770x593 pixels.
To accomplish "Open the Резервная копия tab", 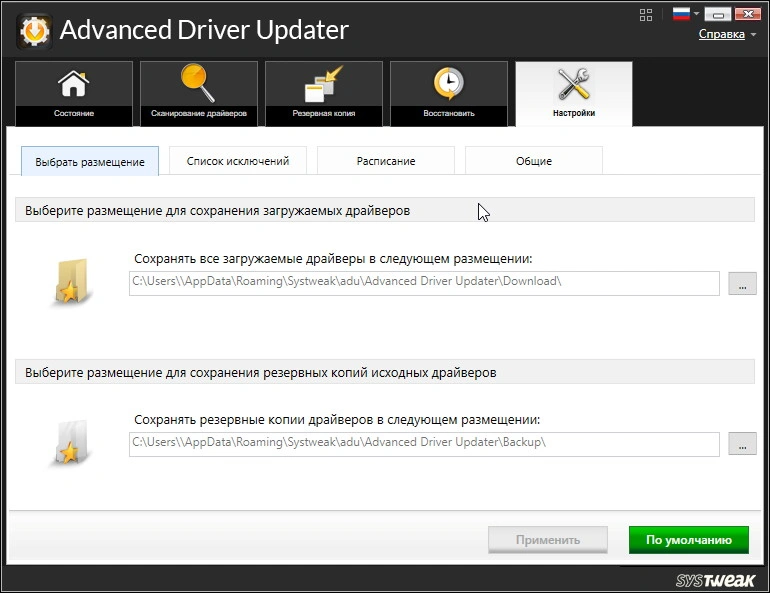I will pyautogui.click(x=324, y=93).
